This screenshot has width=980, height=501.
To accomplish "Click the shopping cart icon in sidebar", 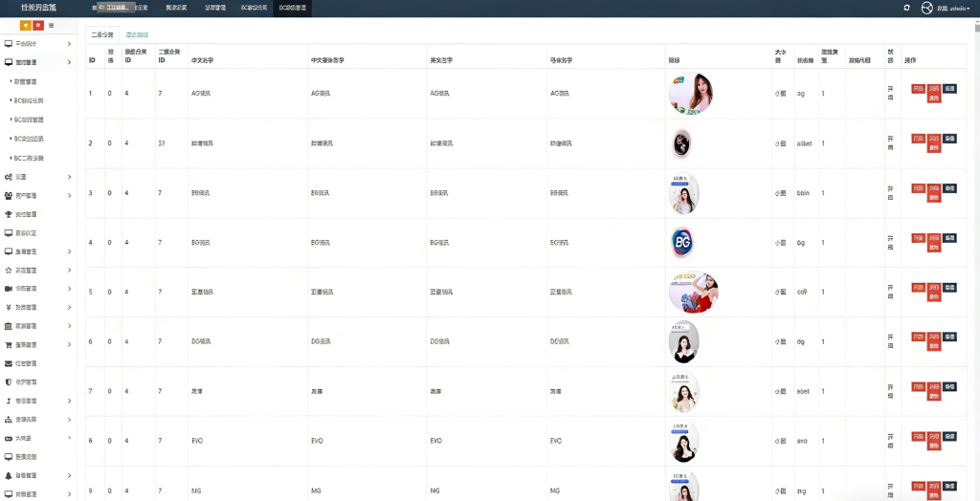I will click(x=9, y=344).
